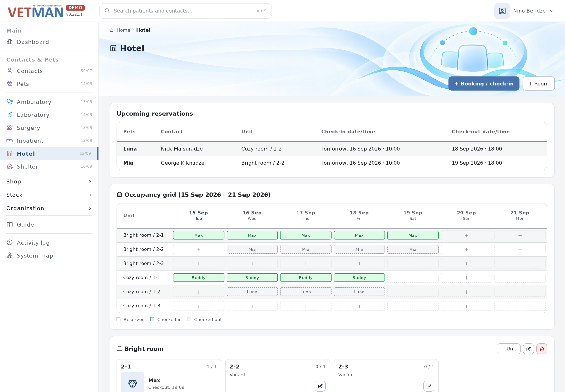
Task: Click the Home breadcrumb house icon
Action: pyautogui.click(x=111, y=30)
